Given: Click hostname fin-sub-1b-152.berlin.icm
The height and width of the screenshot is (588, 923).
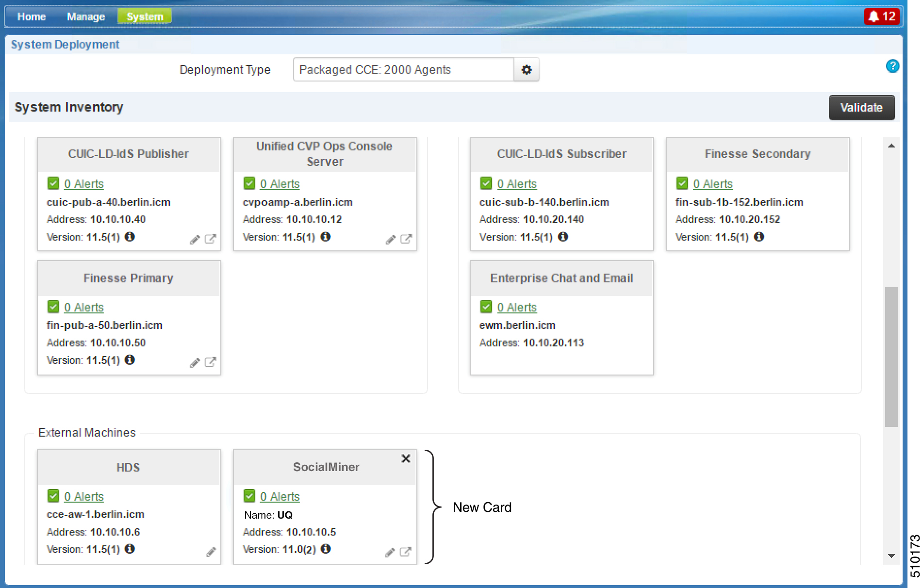Looking at the screenshot, I should (739, 202).
